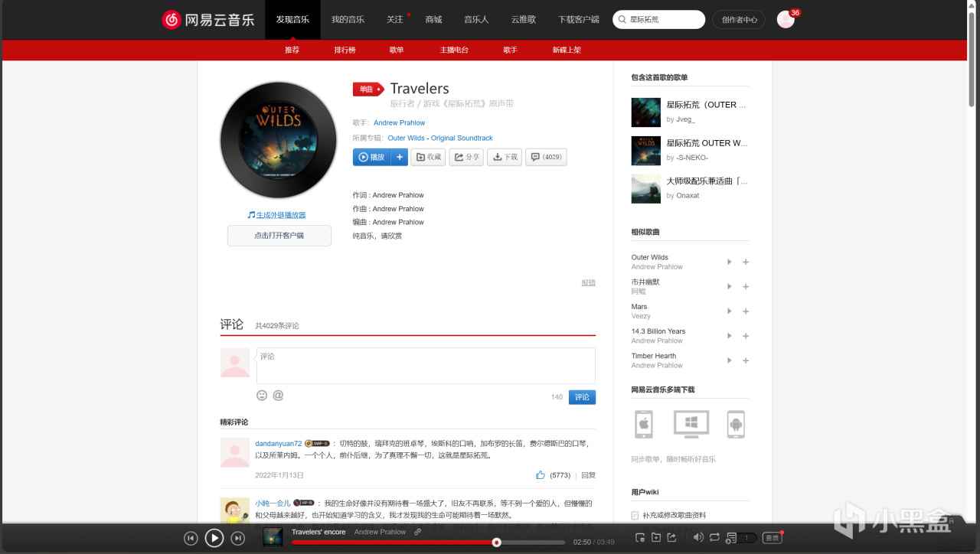Open comments button showing (4029)
Image resolution: width=980 pixels, height=554 pixels.
[546, 157]
